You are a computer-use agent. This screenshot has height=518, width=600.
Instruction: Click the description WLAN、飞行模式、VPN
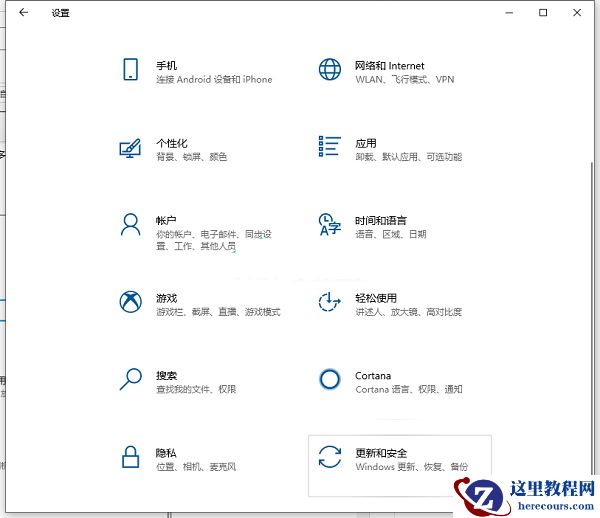tap(405, 80)
